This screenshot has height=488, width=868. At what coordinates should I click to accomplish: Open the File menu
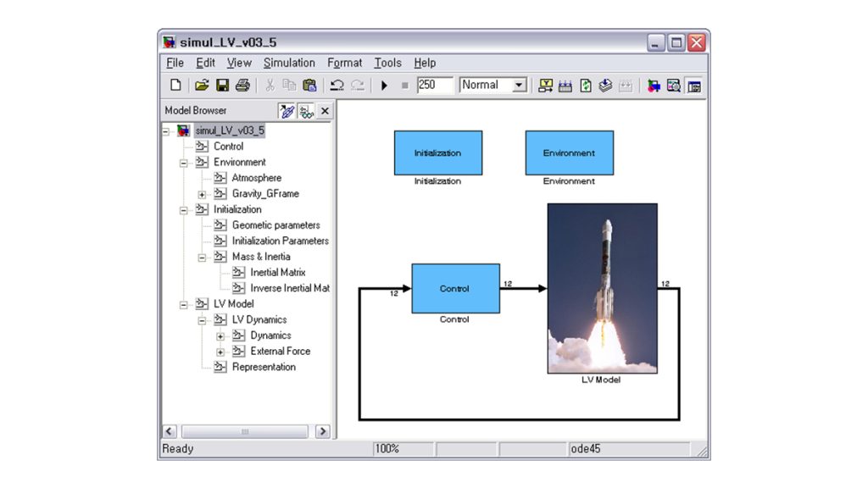click(175, 63)
